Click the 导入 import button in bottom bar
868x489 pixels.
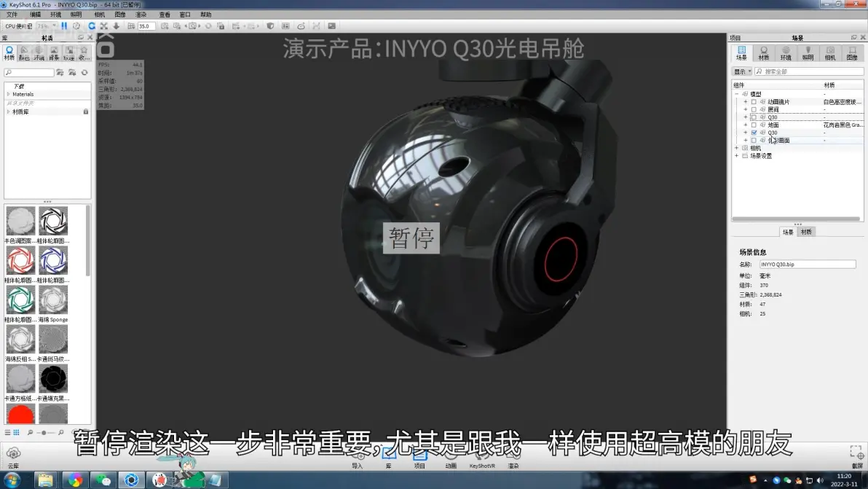pos(358,460)
